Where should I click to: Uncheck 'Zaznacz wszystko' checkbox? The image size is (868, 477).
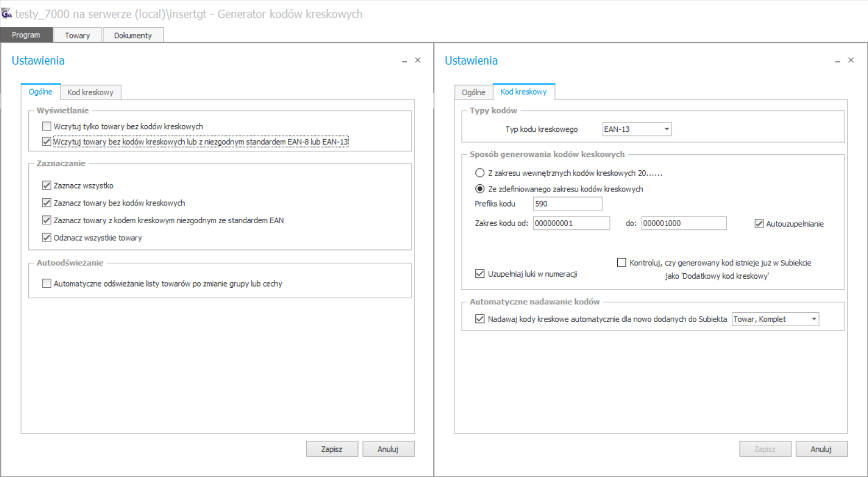[x=47, y=185]
